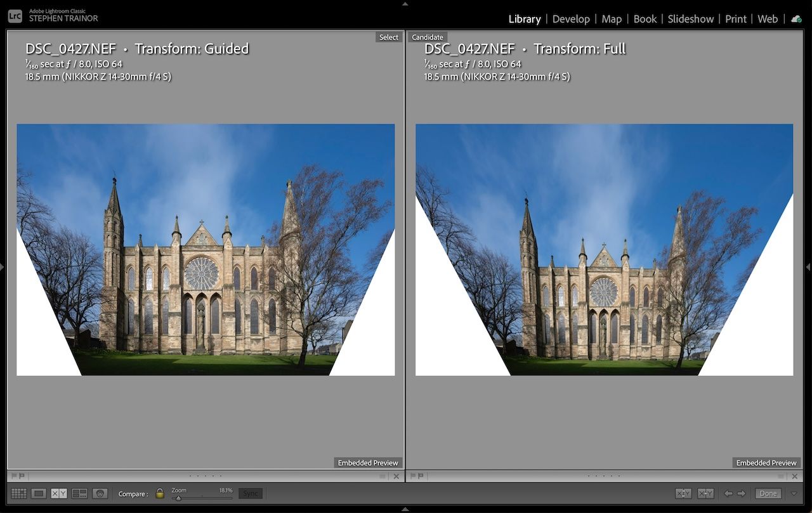Swap Select and Candidate photos
The image size is (812, 513).
click(683, 493)
